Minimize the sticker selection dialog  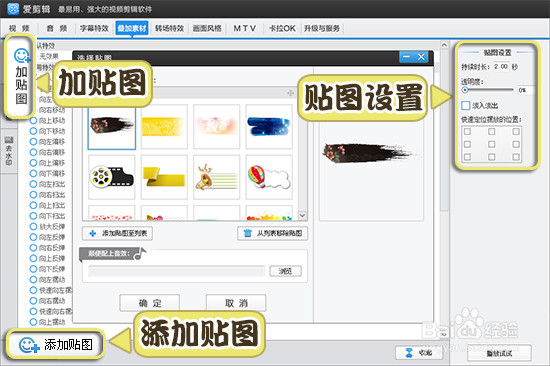pyautogui.click(x=406, y=56)
